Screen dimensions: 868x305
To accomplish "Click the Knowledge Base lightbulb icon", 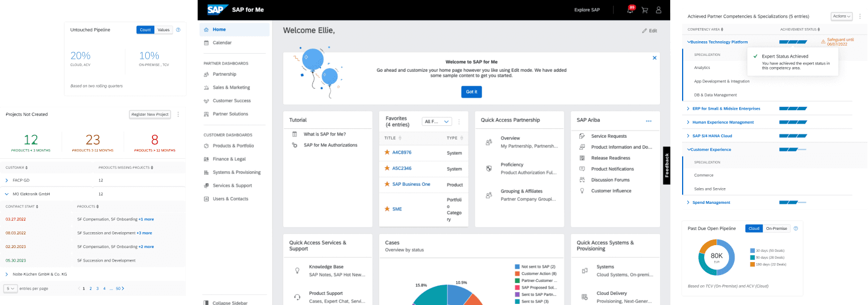I will pos(297,271).
